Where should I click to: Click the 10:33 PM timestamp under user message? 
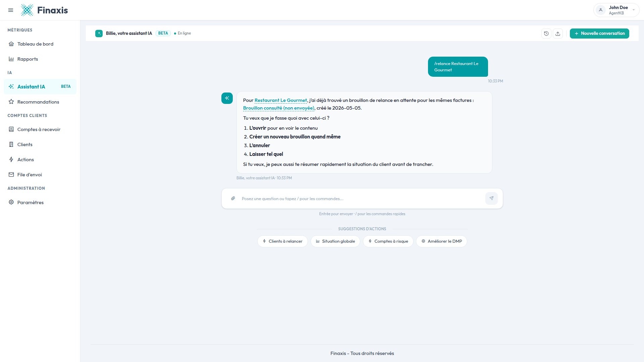pyautogui.click(x=495, y=81)
